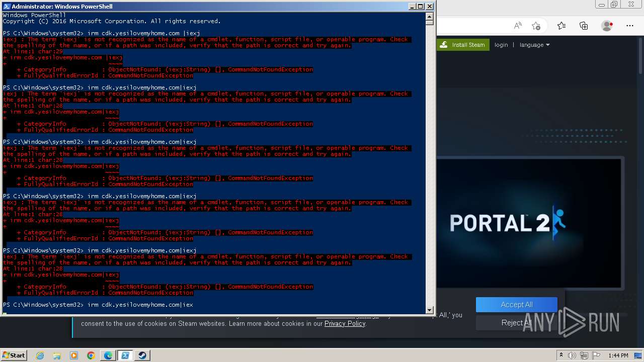
Task: Switch to Microsoft Edge in the taskbar
Action: pyautogui.click(x=108, y=355)
